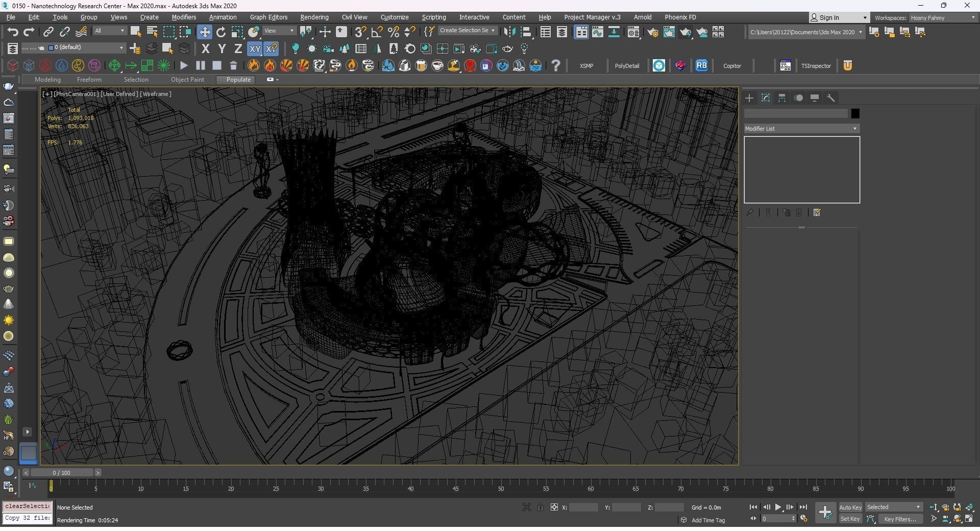Open the Phoenix FD menu

pyautogui.click(x=680, y=17)
